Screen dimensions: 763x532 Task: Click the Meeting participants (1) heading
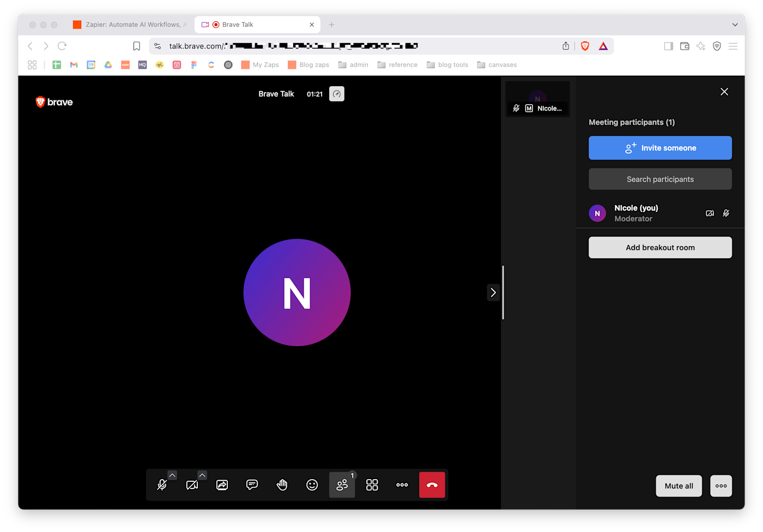pyautogui.click(x=632, y=122)
